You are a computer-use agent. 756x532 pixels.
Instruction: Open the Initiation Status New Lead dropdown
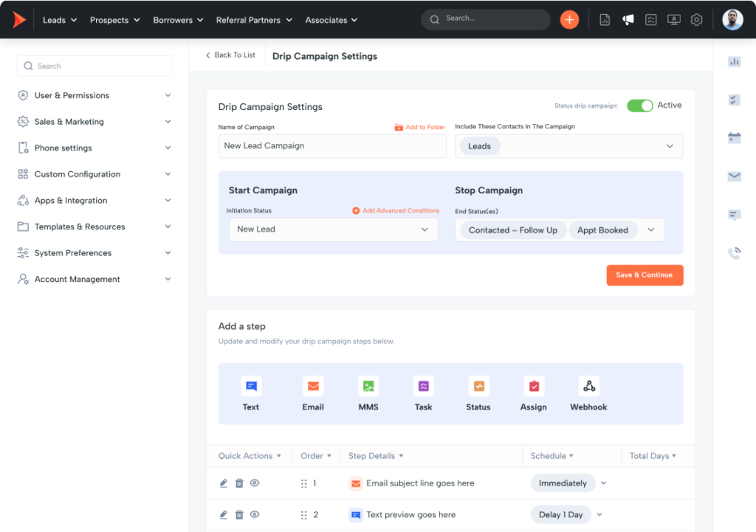click(x=333, y=229)
